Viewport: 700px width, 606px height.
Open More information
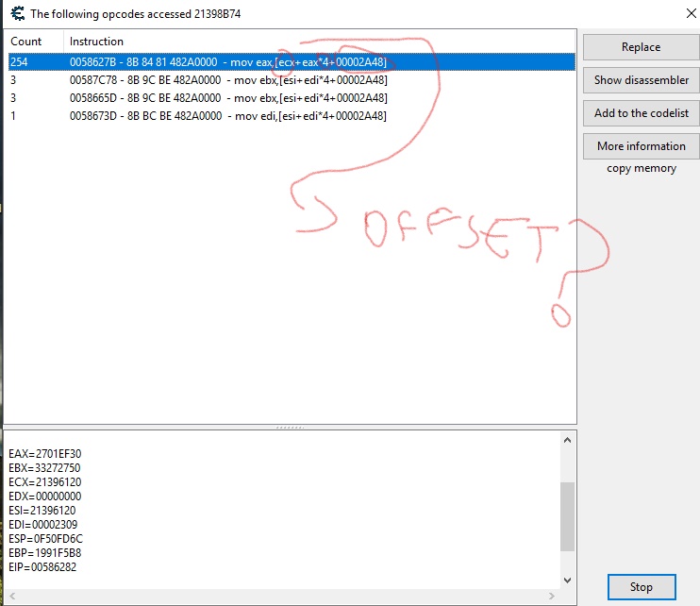pos(642,146)
